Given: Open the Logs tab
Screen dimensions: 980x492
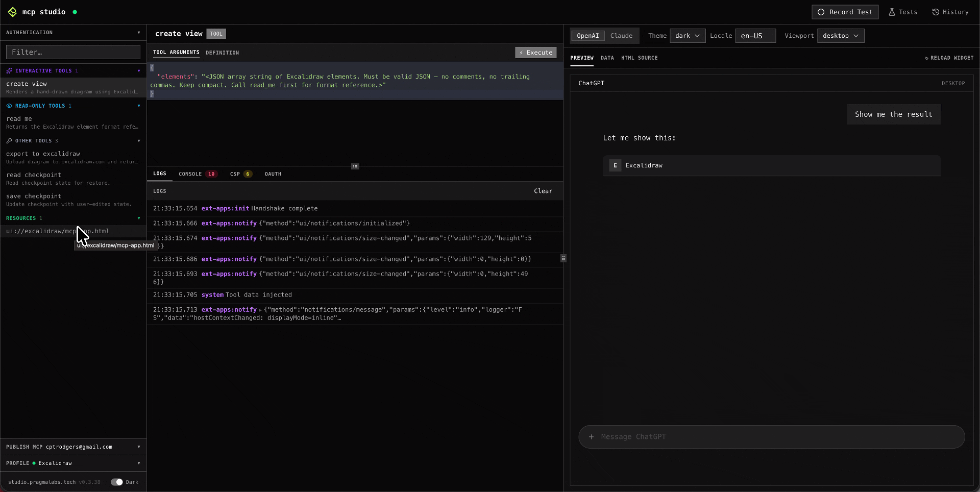Looking at the screenshot, I should [x=160, y=174].
